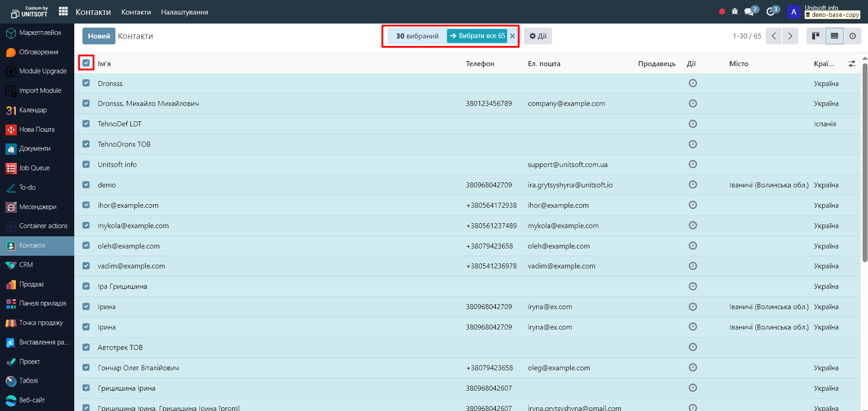Image resolution: width=868 pixels, height=411 pixels.
Task: Open the Календар app in sidebar
Action: coord(33,110)
